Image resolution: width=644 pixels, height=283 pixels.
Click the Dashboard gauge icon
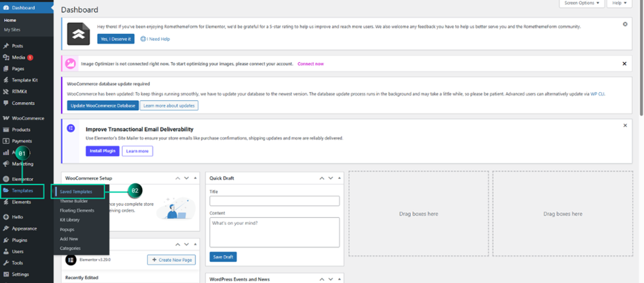[x=6, y=8]
